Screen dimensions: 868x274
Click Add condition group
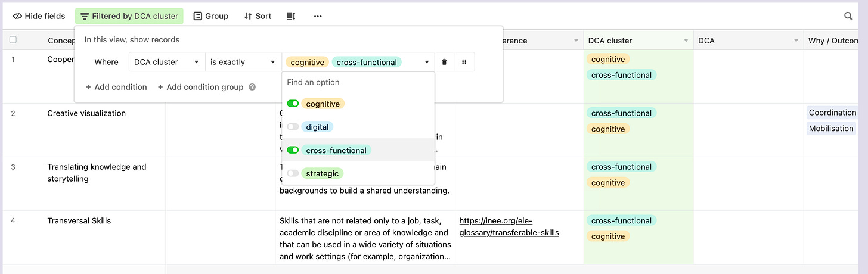[200, 87]
